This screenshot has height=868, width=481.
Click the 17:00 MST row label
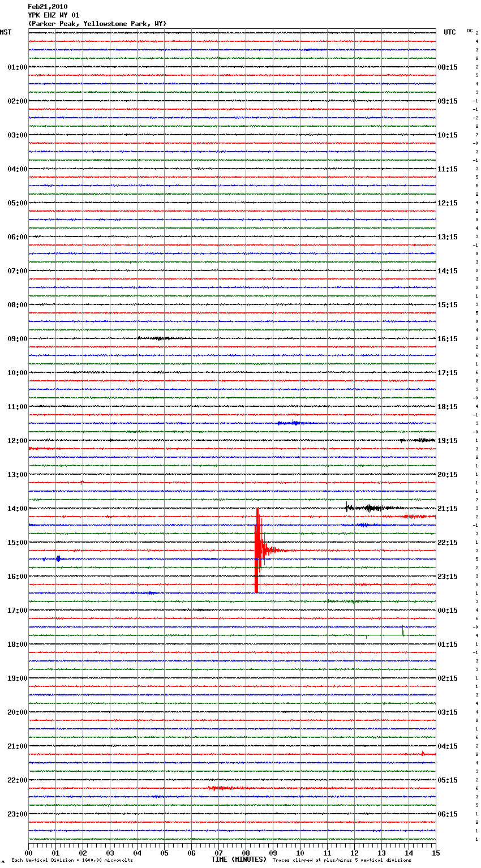point(17,611)
